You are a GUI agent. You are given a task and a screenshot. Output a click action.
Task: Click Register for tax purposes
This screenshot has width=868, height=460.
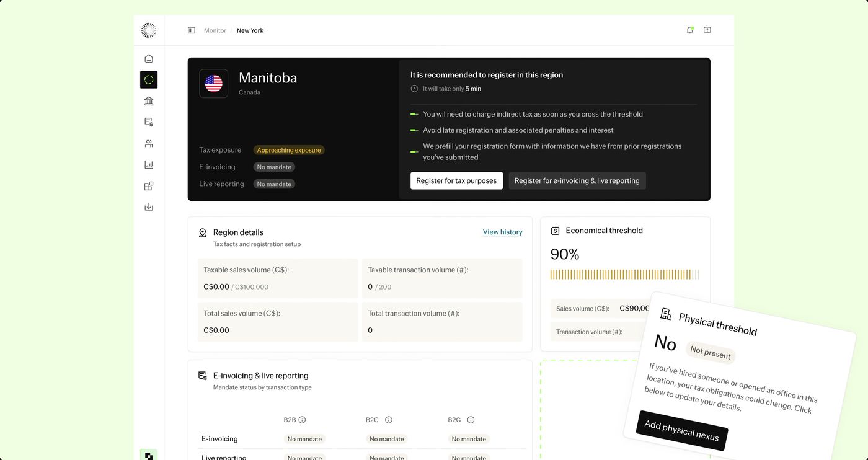tap(456, 181)
